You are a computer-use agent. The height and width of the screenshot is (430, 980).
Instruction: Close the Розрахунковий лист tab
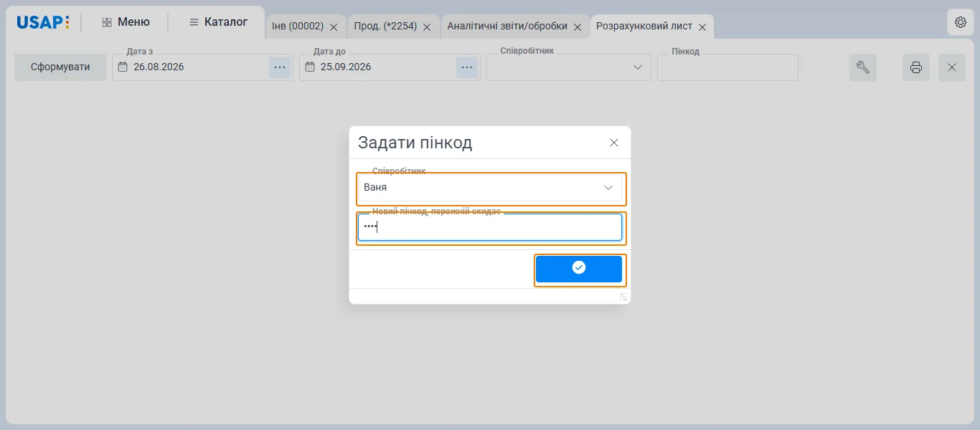point(702,27)
